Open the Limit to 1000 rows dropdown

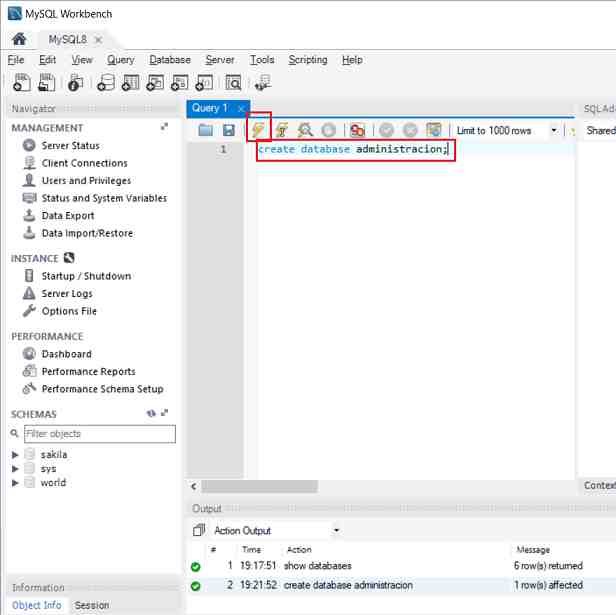coord(554,130)
